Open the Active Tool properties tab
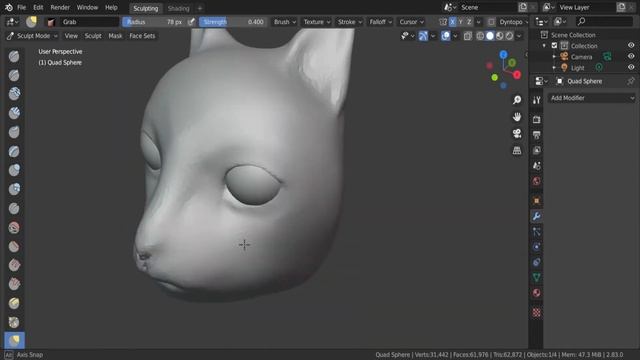Screen dimensions: 640x360 (537, 100)
